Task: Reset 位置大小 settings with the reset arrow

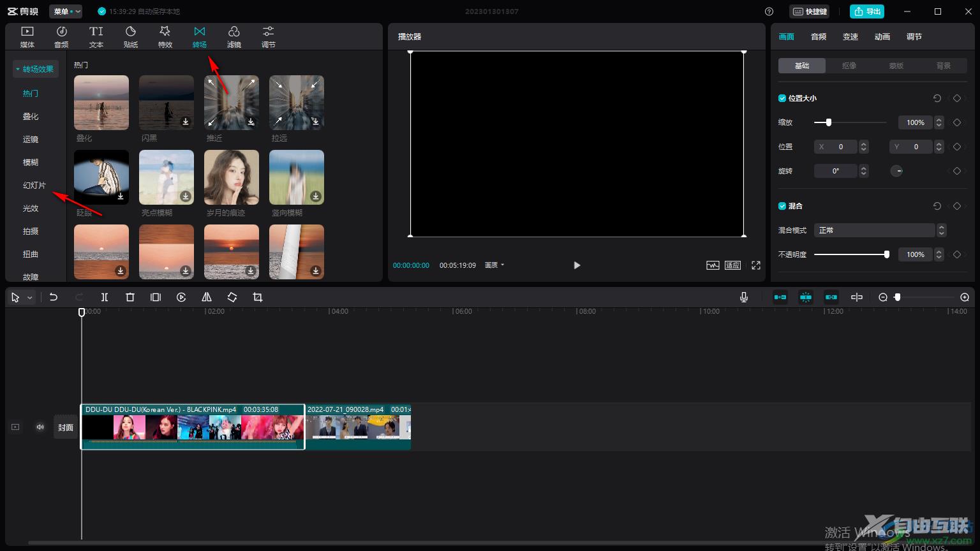Action: pos(937,98)
